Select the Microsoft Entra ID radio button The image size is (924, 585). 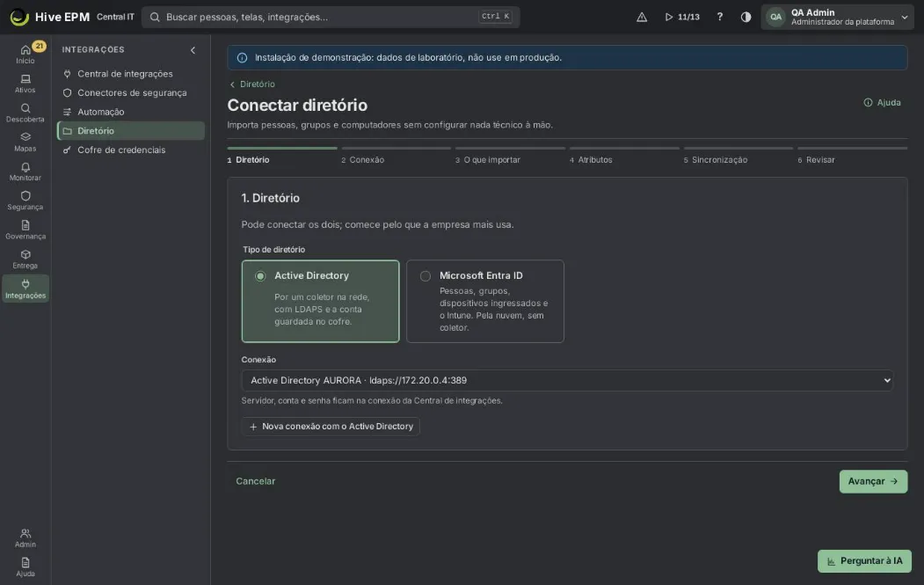click(425, 276)
